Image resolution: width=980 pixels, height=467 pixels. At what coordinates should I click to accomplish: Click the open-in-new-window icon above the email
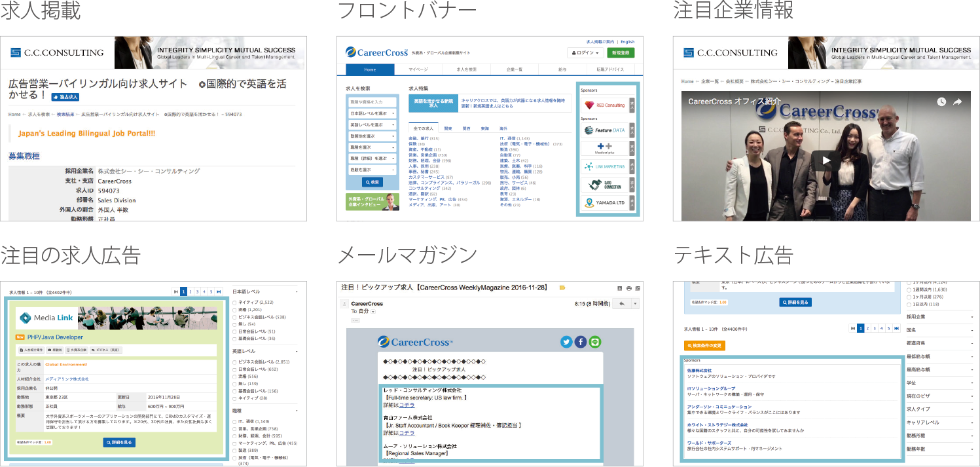[x=638, y=288]
